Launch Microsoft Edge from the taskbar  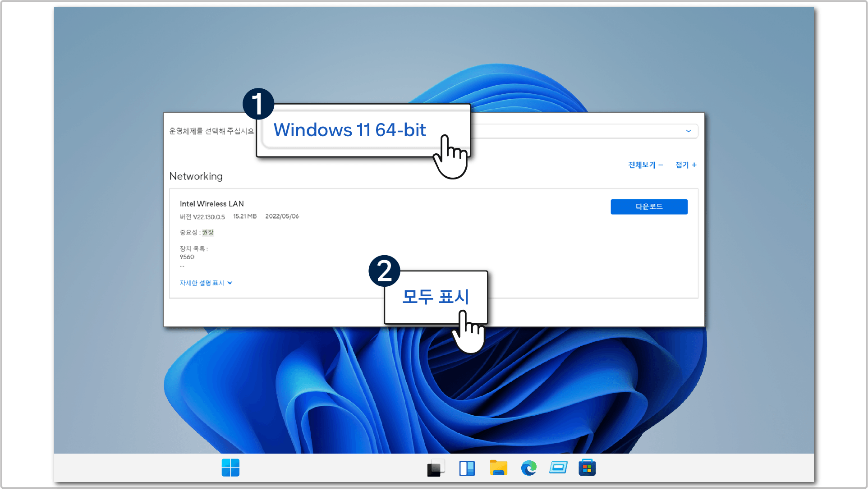point(528,468)
